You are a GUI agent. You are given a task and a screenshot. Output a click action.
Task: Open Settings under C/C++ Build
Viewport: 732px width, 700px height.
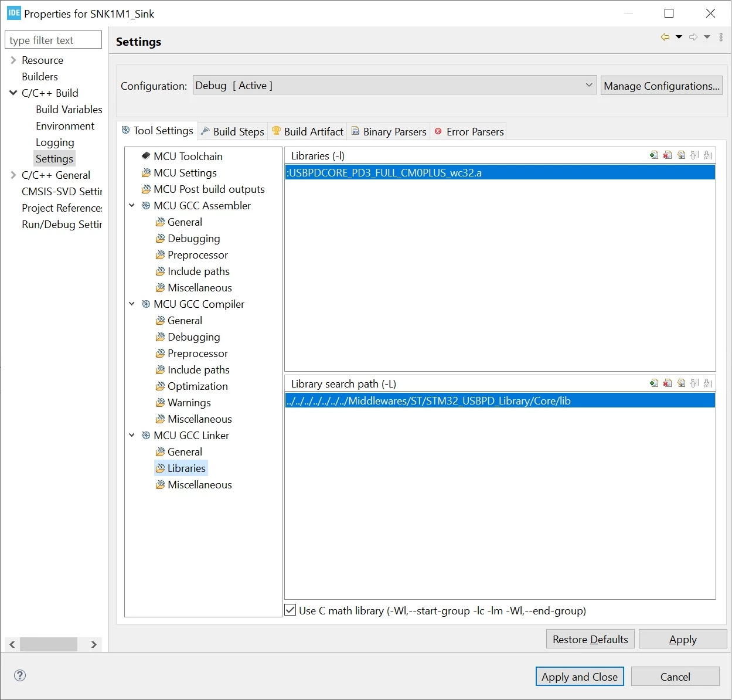[55, 159]
